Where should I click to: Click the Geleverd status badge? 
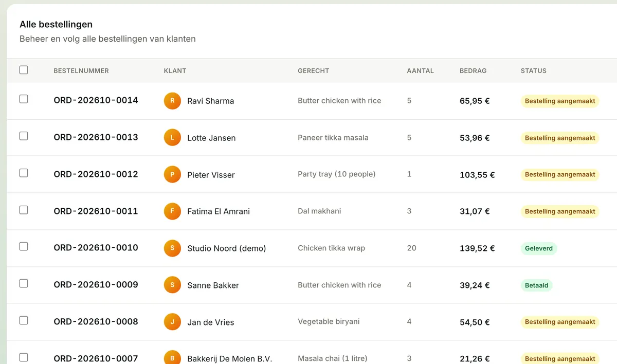pos(539,248)
